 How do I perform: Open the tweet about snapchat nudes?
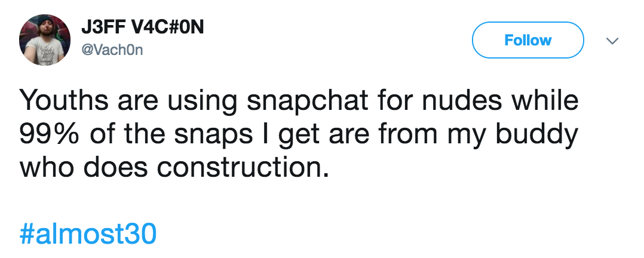[299, 135]
